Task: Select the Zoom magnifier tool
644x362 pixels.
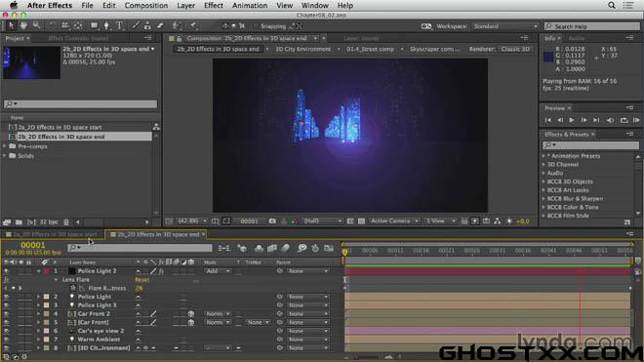Action: (x=36, y=26)
